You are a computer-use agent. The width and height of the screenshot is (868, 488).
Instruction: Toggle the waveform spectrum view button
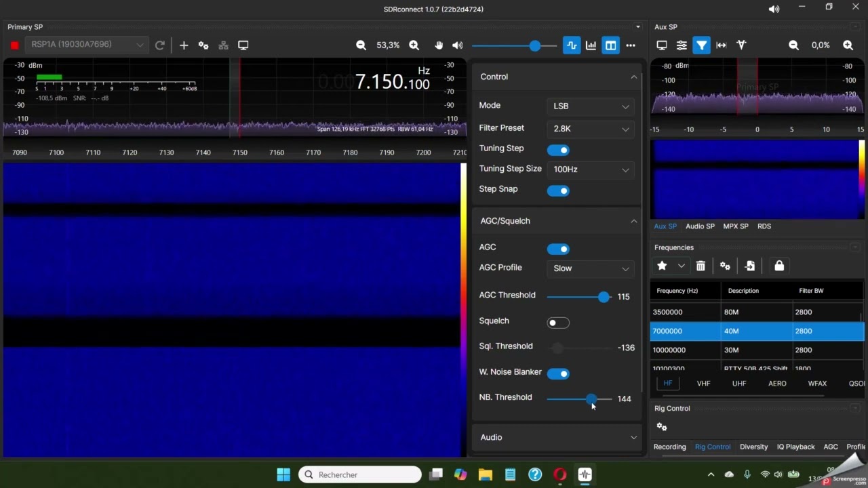(572, 45)
